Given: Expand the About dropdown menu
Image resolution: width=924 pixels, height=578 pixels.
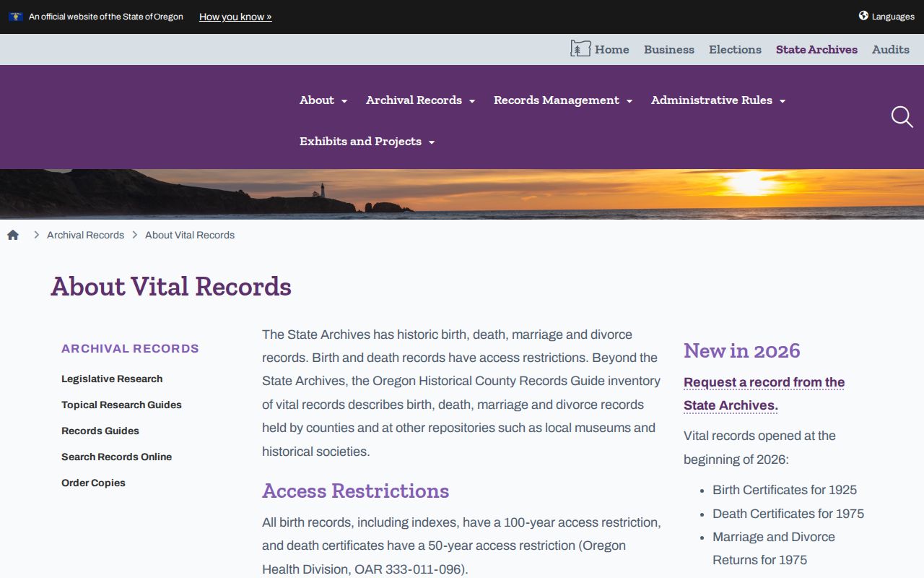Looking at the screenshot, I should (x=323, y=100).
